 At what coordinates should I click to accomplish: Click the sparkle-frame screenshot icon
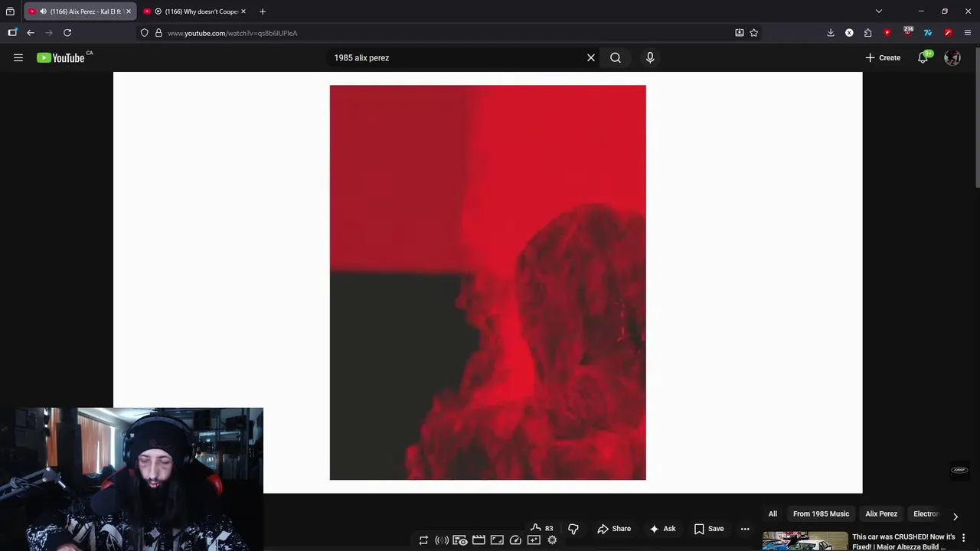534,540
